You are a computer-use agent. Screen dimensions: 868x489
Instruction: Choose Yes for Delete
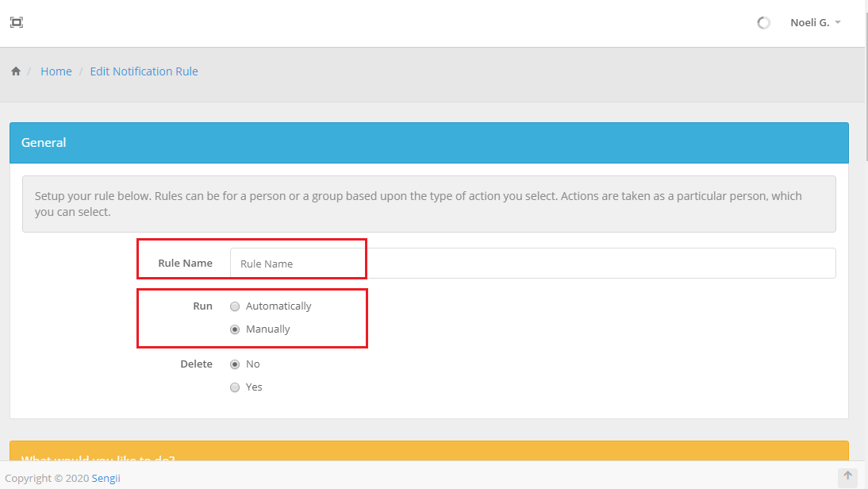tap(235, 387)
